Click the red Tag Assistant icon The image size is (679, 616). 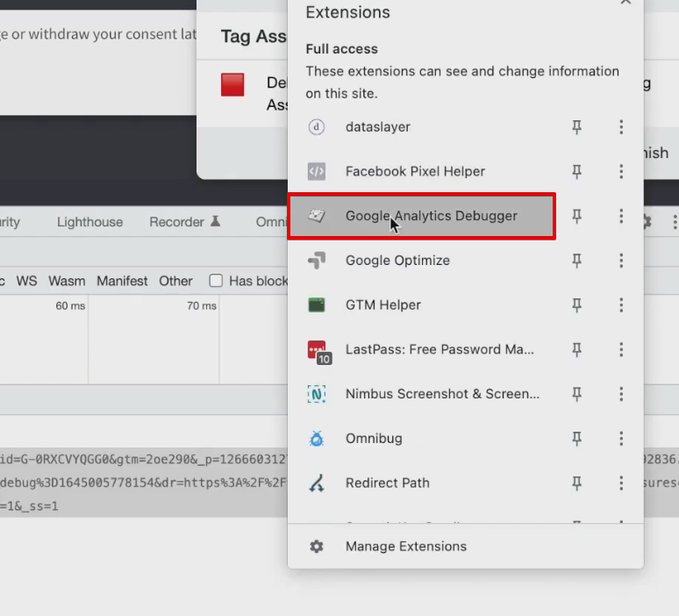click(x=232, y=84)
